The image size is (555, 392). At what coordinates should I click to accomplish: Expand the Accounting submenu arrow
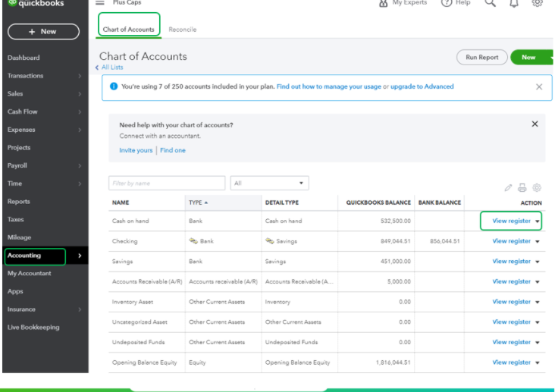[x=80, y=256]
